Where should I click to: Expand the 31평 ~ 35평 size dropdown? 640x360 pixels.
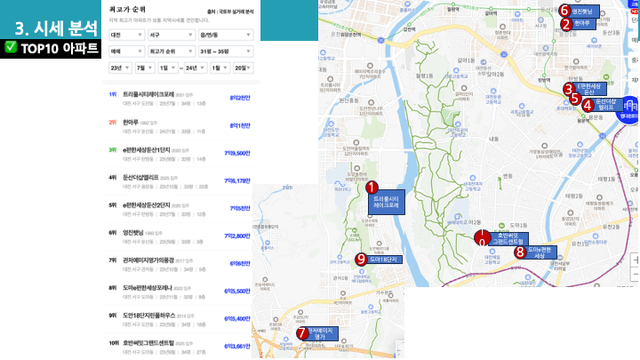(x=225, y=51)
